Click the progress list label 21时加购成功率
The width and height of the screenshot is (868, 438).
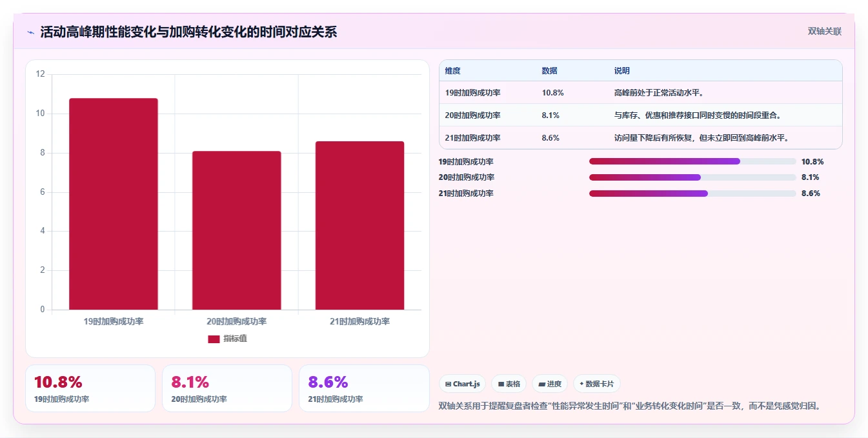pyautogui.click(x=466, y=194)
